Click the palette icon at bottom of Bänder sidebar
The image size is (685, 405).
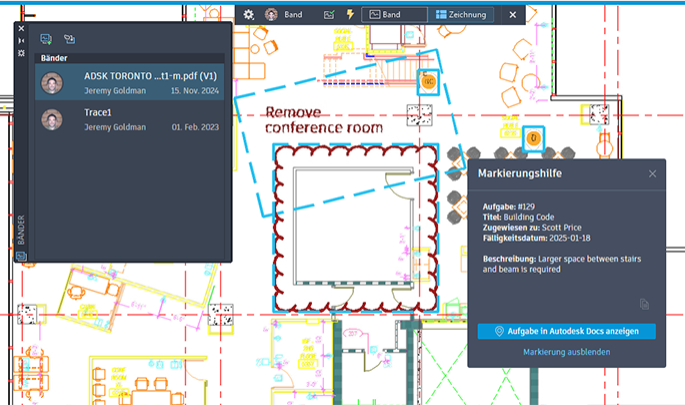pyautogui.click(x=22, y=255)
